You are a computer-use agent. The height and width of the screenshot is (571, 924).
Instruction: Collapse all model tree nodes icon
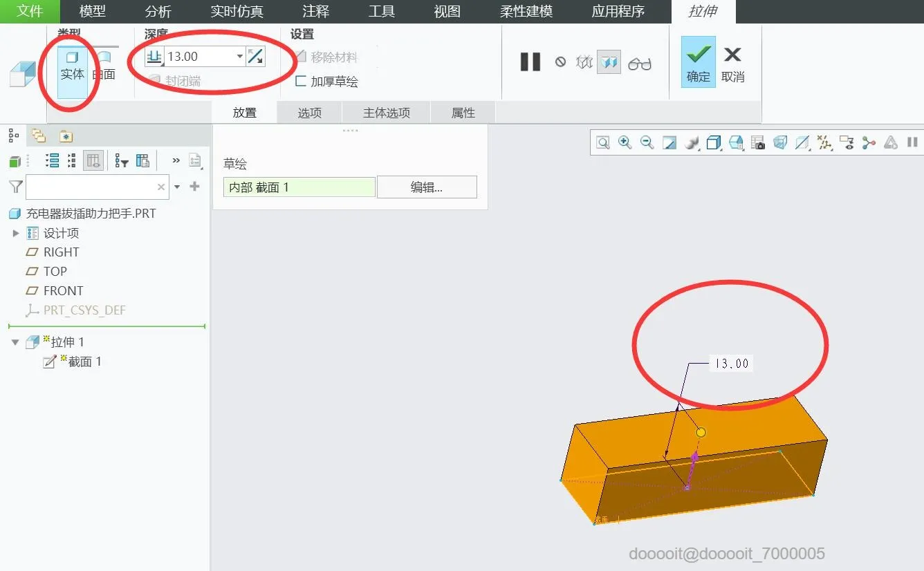click(71, 161)
